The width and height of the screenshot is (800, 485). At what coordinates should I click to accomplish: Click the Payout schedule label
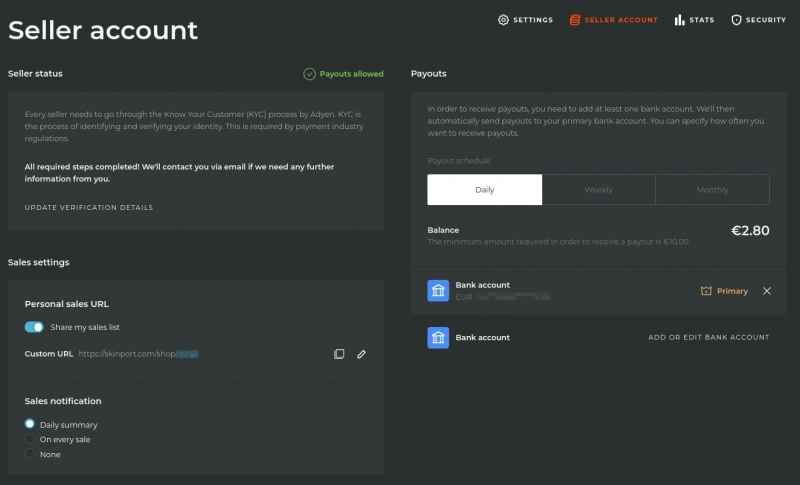point(459,161)
